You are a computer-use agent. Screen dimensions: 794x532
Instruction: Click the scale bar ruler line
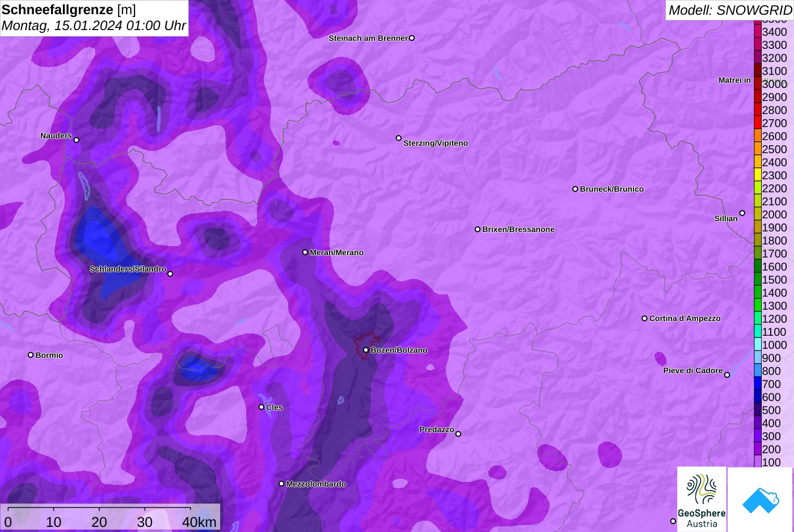[99, 508]
